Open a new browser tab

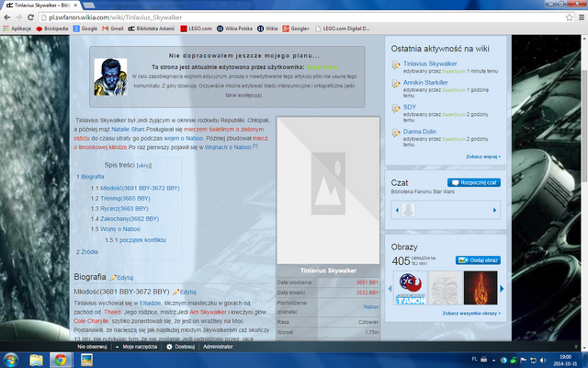(x=88, y=6)
